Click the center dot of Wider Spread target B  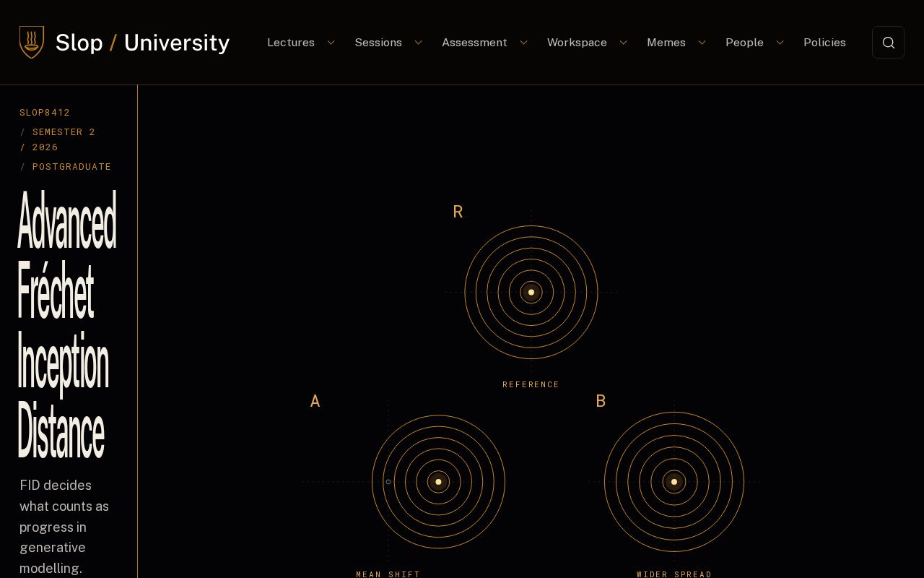pos(674,482)
